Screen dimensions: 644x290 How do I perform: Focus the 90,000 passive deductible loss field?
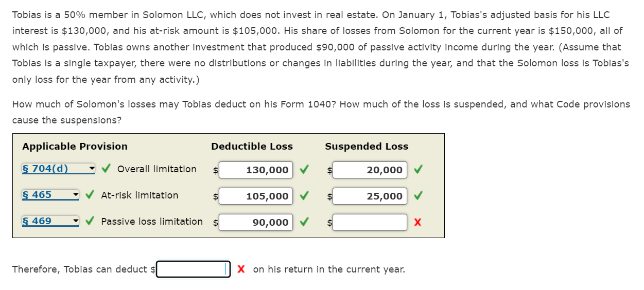256,222
